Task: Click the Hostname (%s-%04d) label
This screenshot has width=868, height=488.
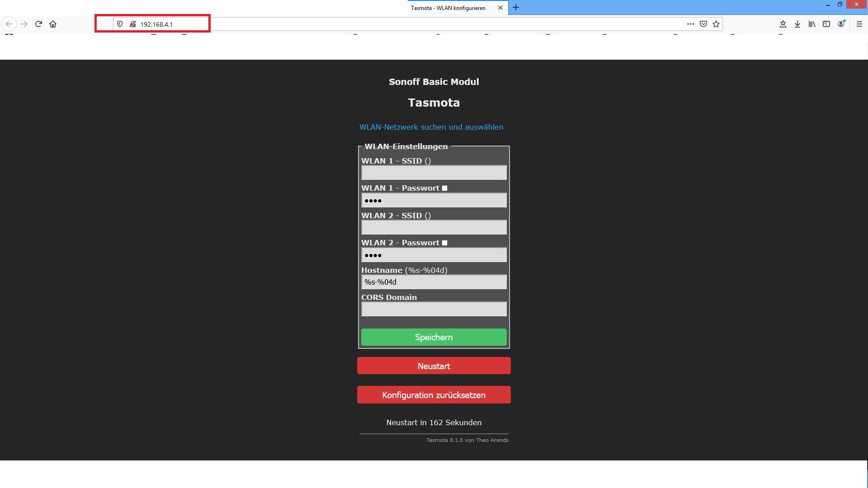Action: (404, 270)
